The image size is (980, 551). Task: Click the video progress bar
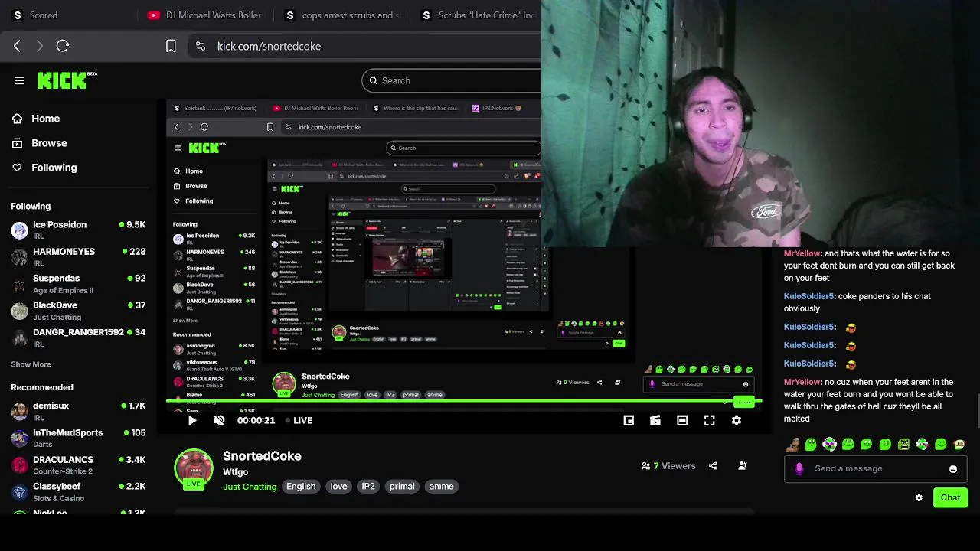click(x=463, y=401)
